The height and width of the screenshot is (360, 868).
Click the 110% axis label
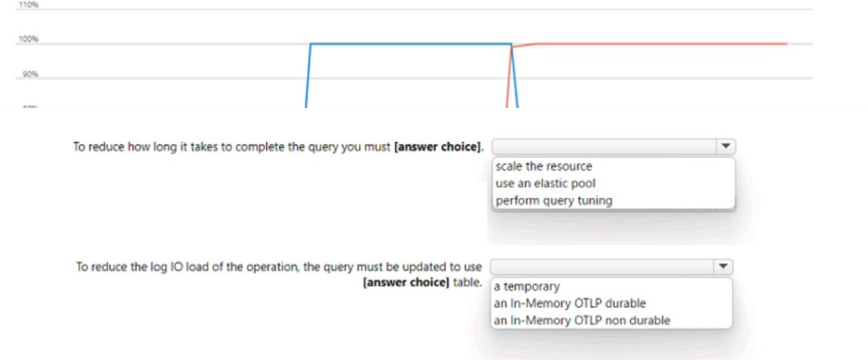(28, 4)
